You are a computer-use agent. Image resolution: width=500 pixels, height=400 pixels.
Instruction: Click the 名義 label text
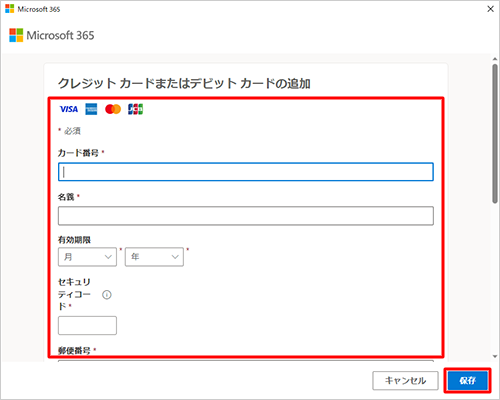click(66, 197)
